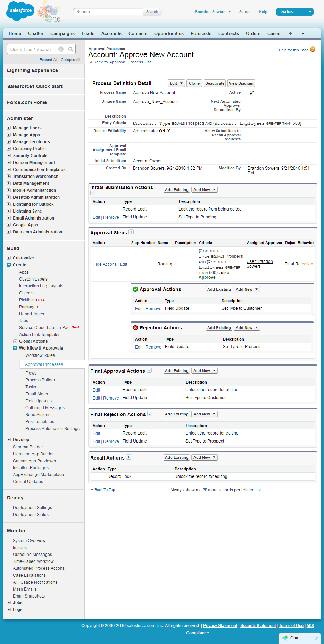The image size is (324, 644).
Task: Open Privacy Statement footer link
Action: click(220, 626)
